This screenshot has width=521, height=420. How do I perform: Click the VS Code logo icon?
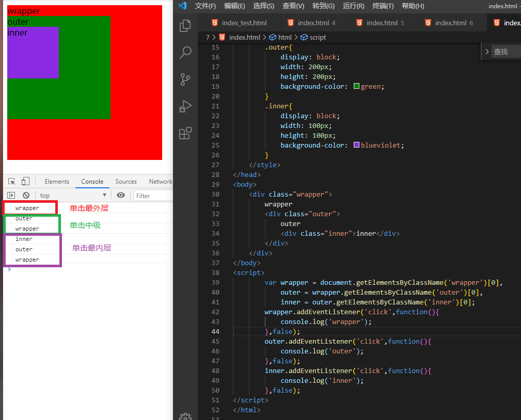[182, 6]
